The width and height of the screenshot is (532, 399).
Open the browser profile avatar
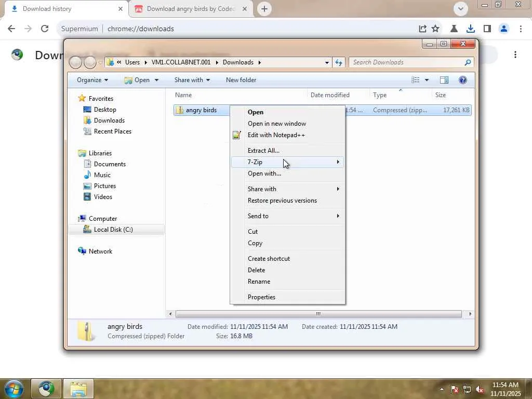click(504, 29)
